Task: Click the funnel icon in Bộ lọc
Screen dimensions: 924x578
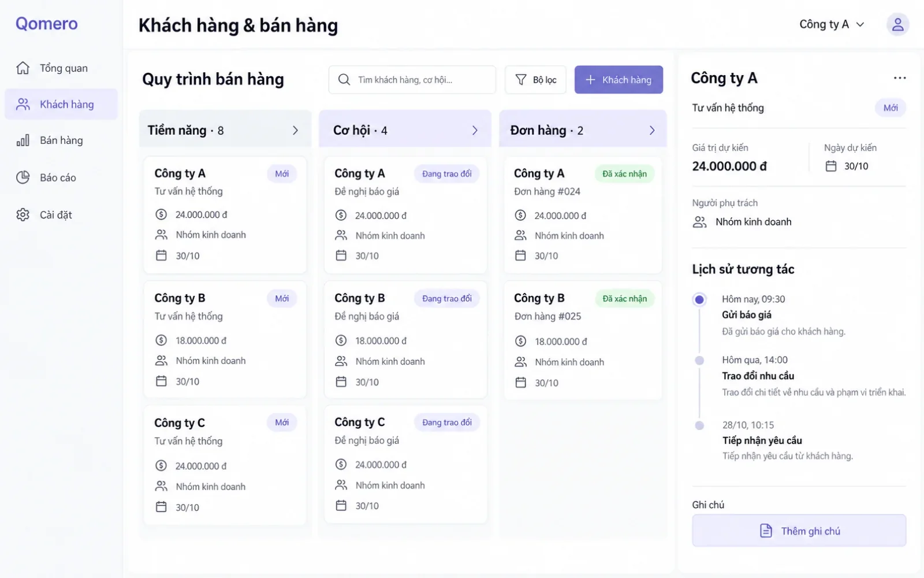Action: (x=521, y=80)
